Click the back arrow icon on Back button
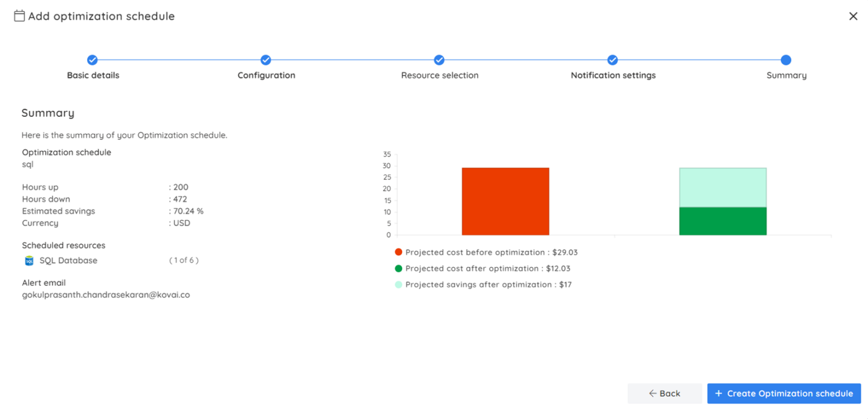Screen dimensions: 868x419 [653, 393]
